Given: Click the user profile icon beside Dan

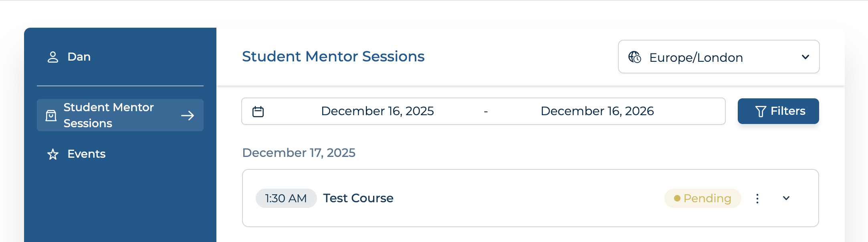Looking at the screenshot, I should [53, 57].
